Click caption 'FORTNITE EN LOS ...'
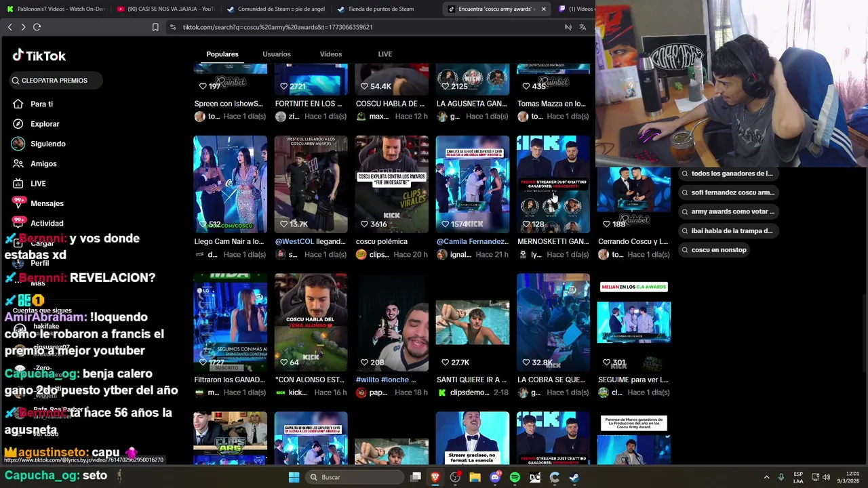Viewport: 868px width, 488px height. 309,104
